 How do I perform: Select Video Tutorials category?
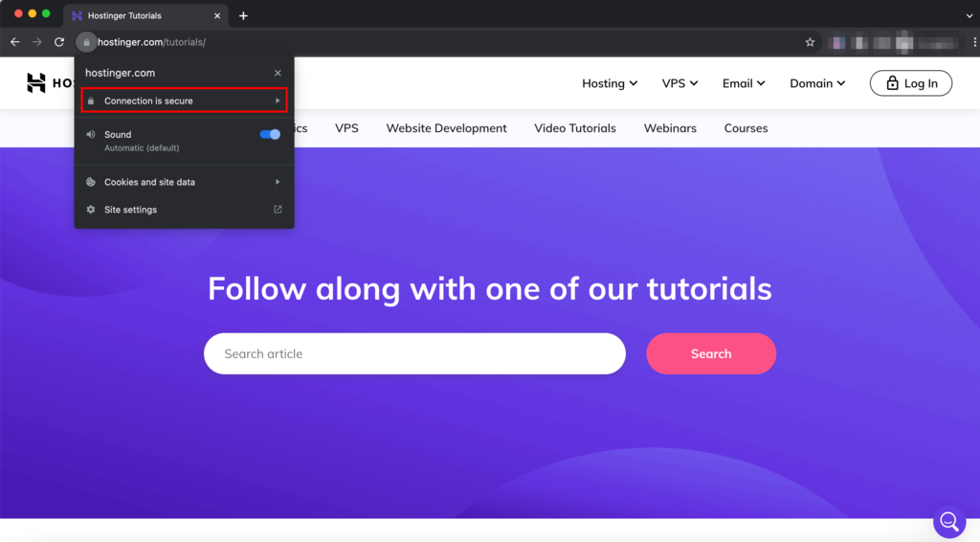tap(575, 128)
